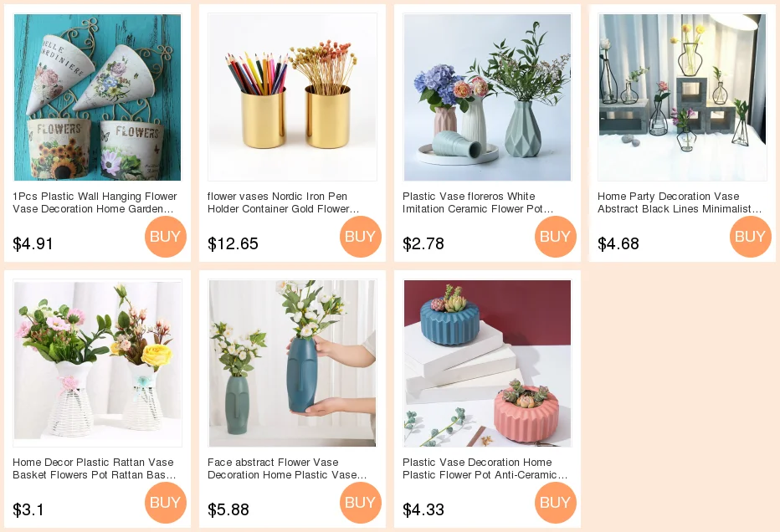Open the gold pen holder product image
The width and height of the screenshot is (780, 532).
click(293, 98)
